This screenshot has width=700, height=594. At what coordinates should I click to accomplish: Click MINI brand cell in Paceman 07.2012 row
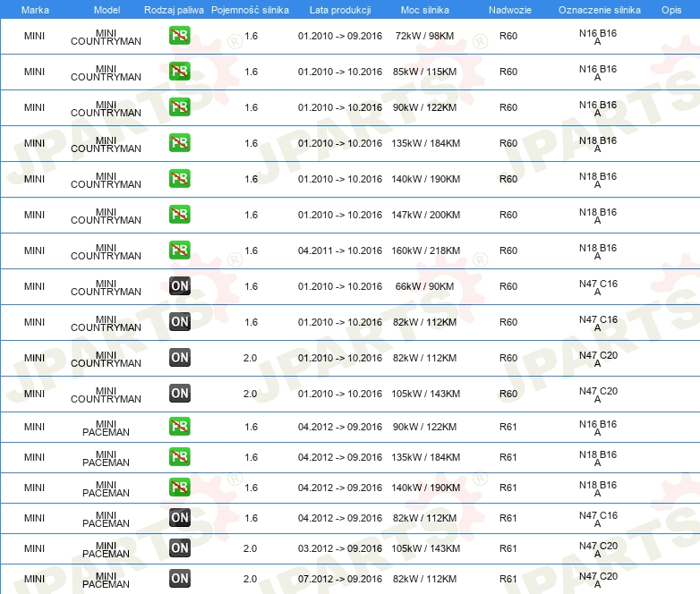[34, 579]
